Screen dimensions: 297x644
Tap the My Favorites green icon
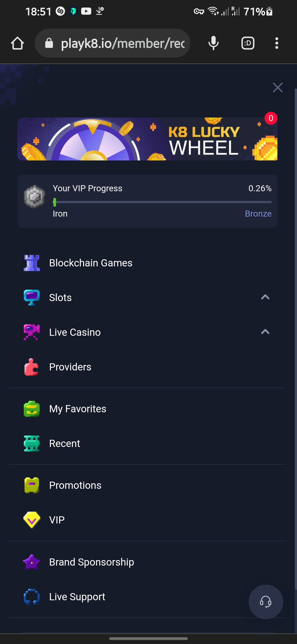coord(32,409)
